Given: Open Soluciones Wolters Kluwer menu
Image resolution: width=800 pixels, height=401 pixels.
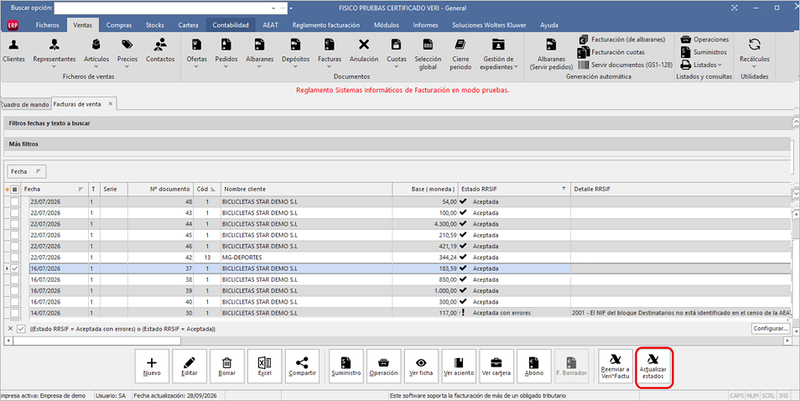Looking at the screenshot, I should [489, 25].
